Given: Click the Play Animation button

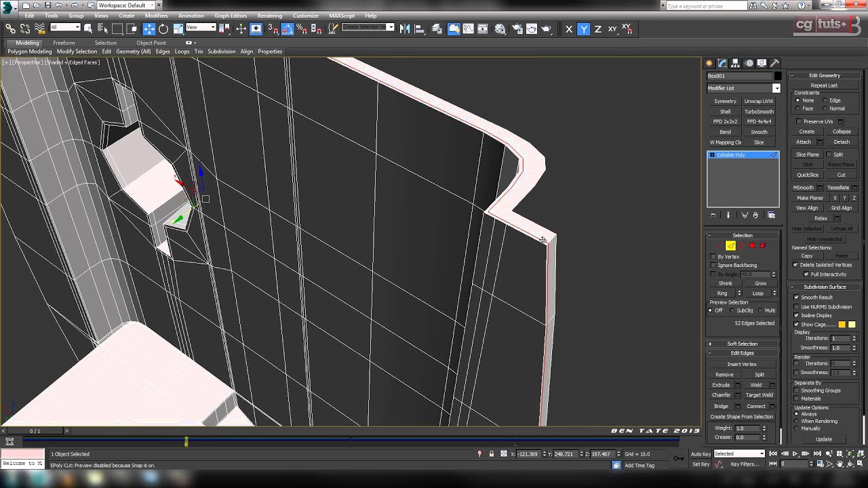Looking at the screenshot, I should pyautogui.click(x=795, y=454).
